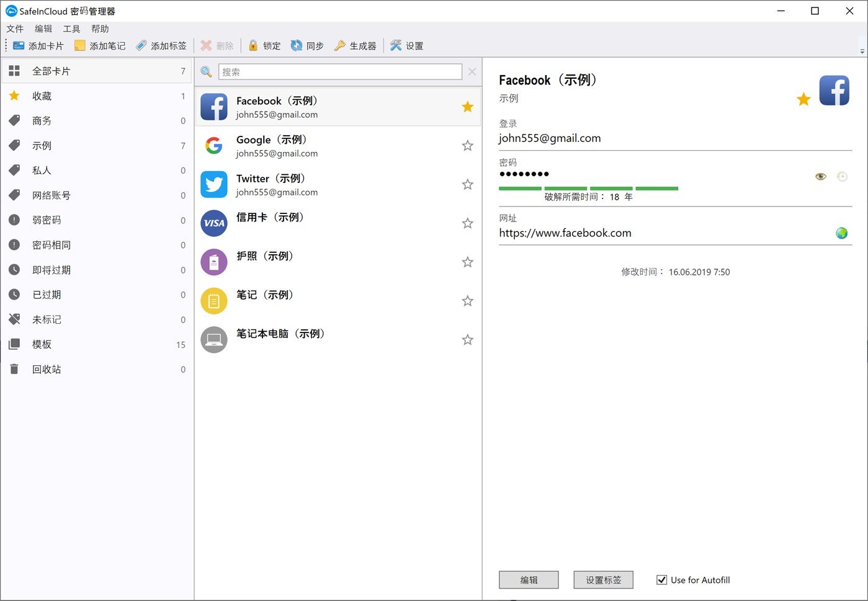
Task: Open the 文件 (File) menu
Action: point(15,29)
